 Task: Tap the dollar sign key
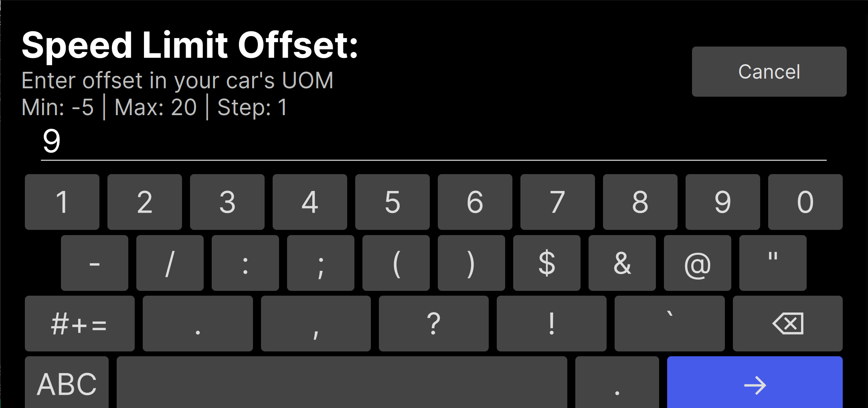pos(546,263)
